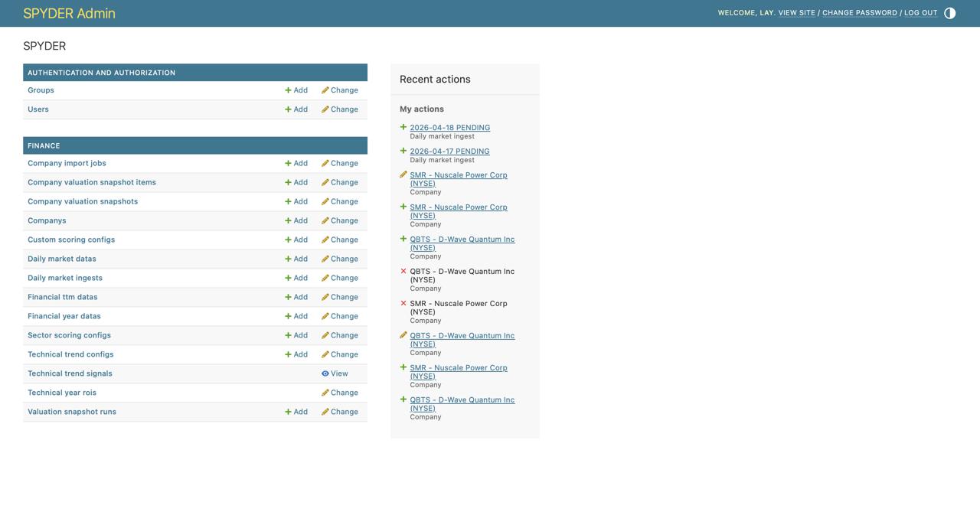The image size is (980, 525).
Task: Click Add for Groups
Action: click(x=296, y=90)
